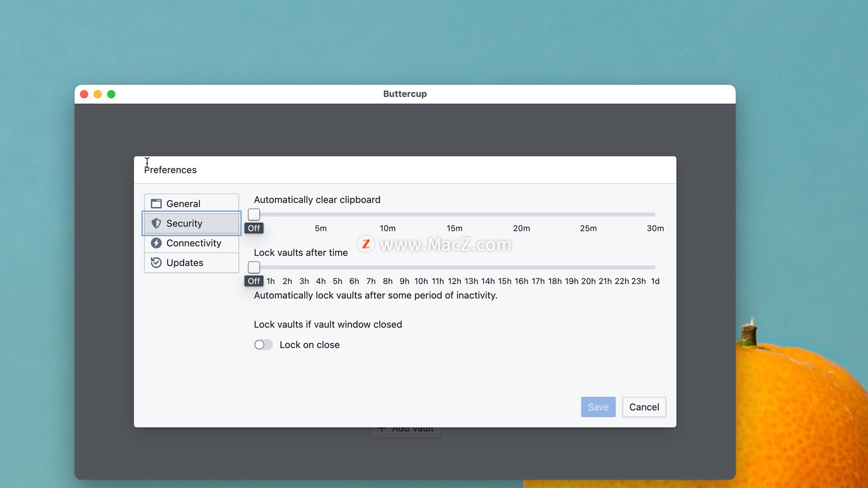Click the inactivity description text
The height and width of the screenshot is (488, 868).
(375, 295)
